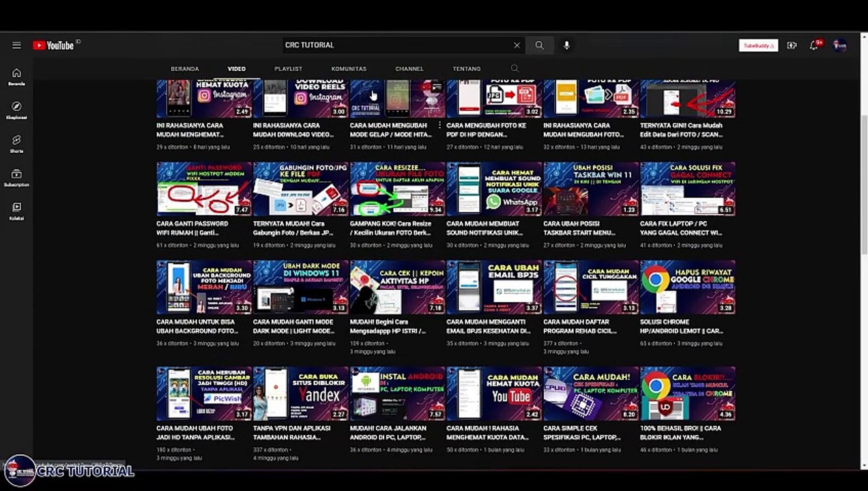Open Cara Mudah Cicil Tunggakan thumbnail
Screen dimensions: 868x491
[x=591, y=287]
